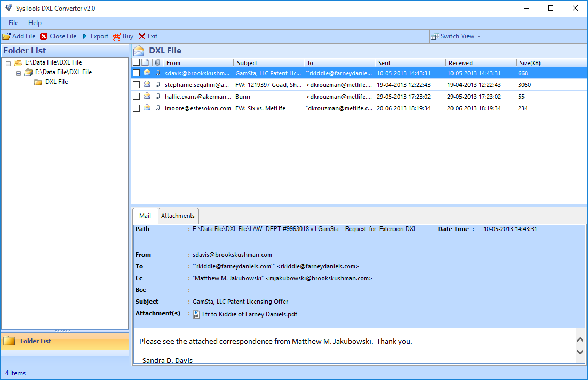The image size is (588, 380).
Task: Sort by the Received column header
Action: pos(481,62)
